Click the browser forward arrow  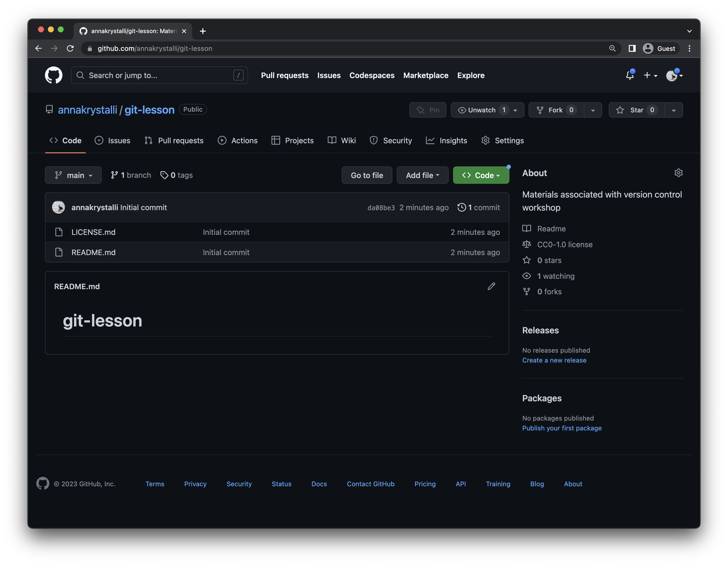coord(54,48)
